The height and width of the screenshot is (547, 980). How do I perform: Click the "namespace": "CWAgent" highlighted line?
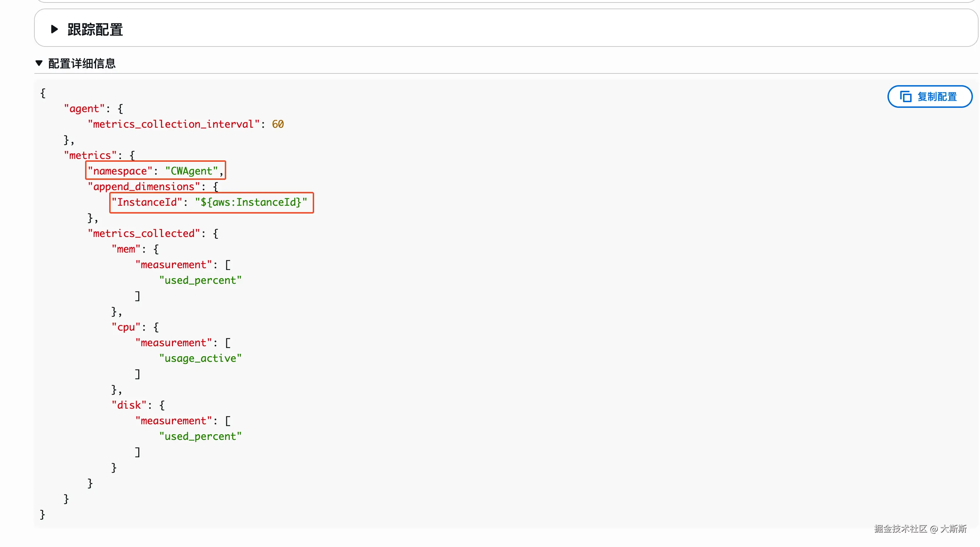[155, 171]
